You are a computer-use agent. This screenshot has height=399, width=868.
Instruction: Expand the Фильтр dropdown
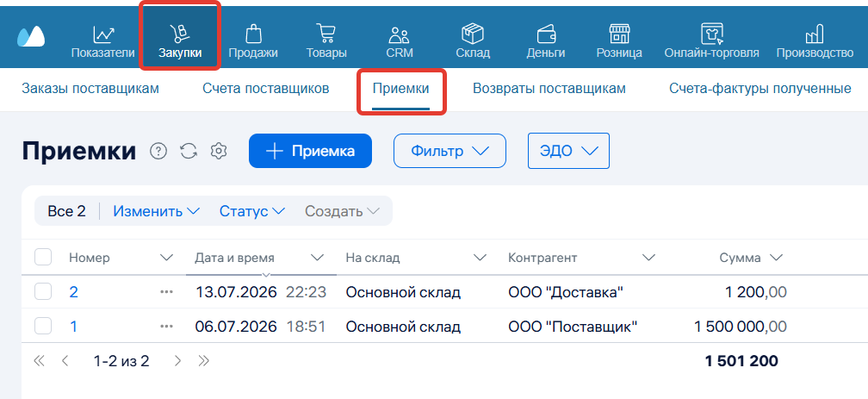pyautogui.click(x=449, y=151)
